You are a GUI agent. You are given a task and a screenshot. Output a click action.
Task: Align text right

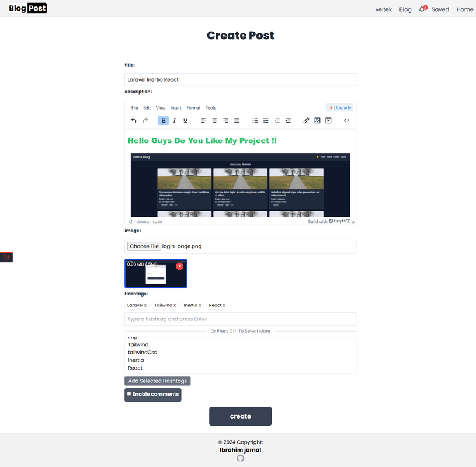(x=225, y=120)
